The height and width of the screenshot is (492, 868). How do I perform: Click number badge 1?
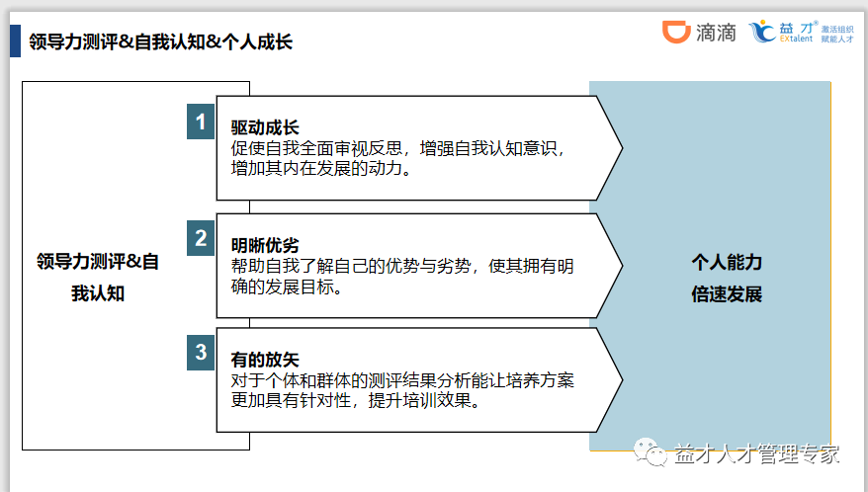coord(201,122)
